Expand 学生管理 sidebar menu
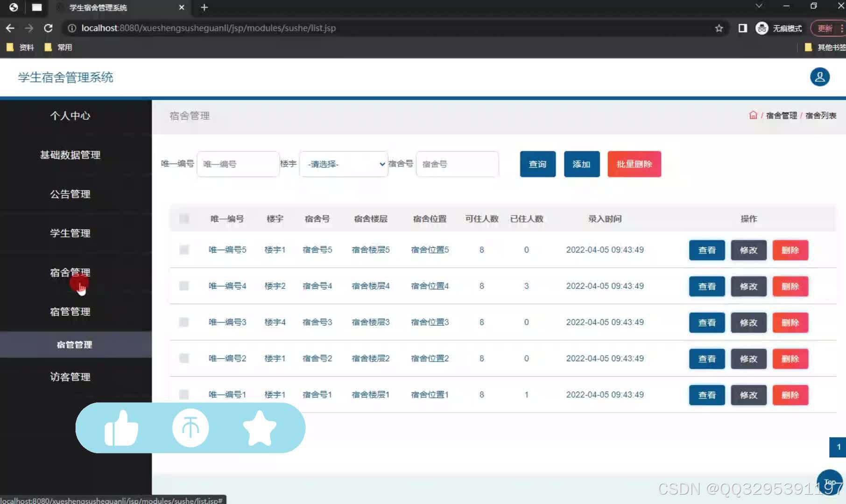 click(x=70, y=233)
